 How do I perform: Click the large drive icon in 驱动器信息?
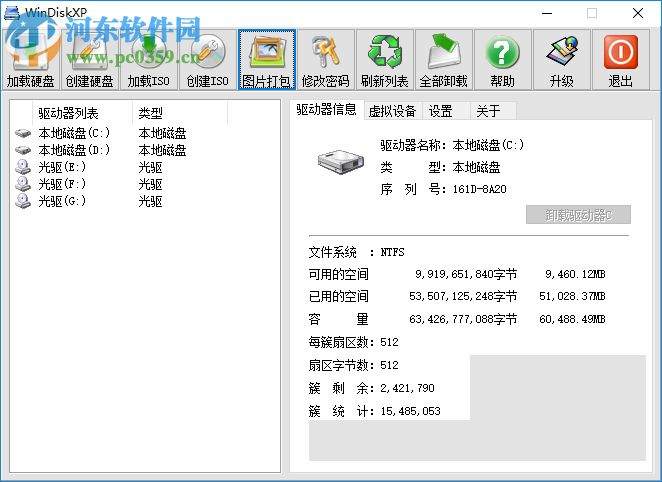[x=341, y=162]
